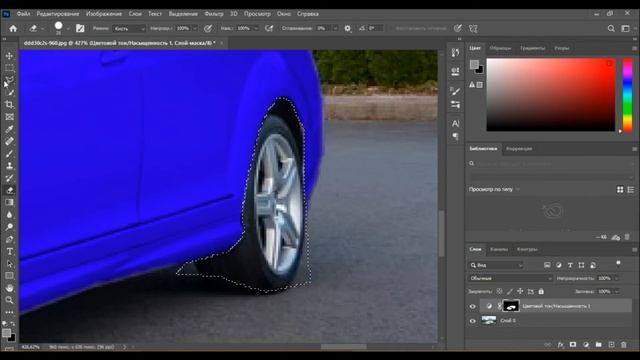Toggle layer filtering on/off switch
The width and height of the screenshot is (640, 360).
pyautogui.click(x=618, y=264)
